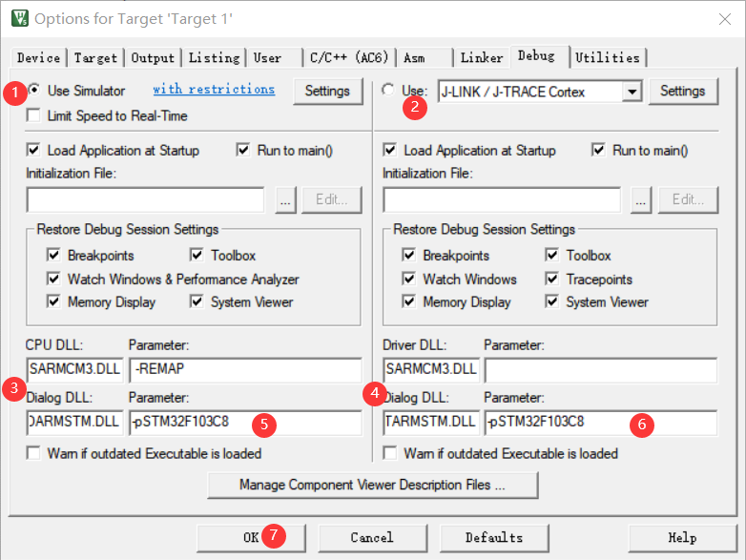The height and width of the screenshot is (560, 746).
Task: Reset with Defaults button
Action: pos(494,538)
